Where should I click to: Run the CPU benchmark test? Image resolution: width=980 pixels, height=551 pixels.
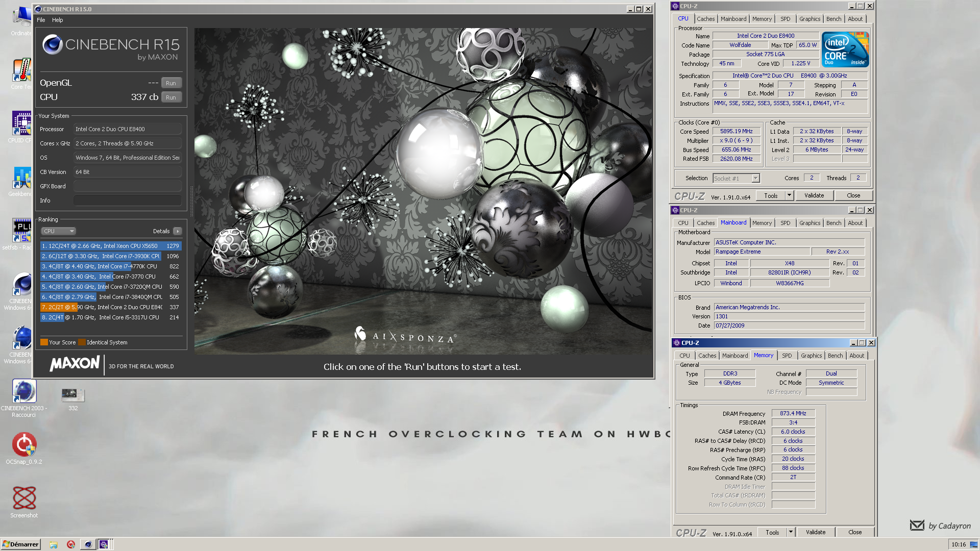click(x=171, y=97)
